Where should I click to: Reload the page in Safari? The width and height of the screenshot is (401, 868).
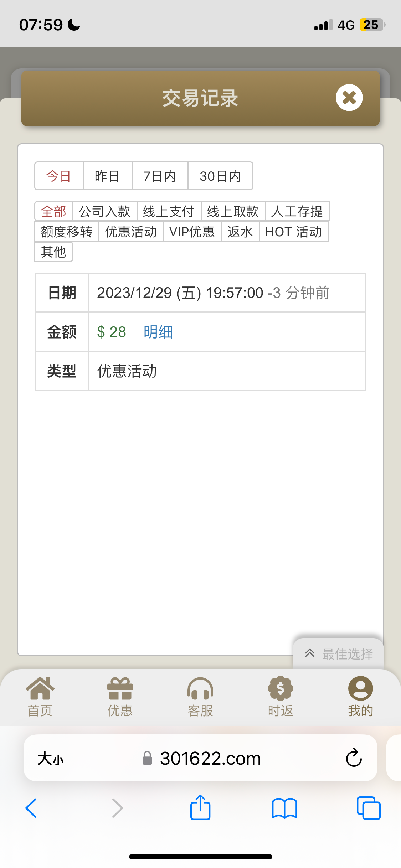pos(354,758)
